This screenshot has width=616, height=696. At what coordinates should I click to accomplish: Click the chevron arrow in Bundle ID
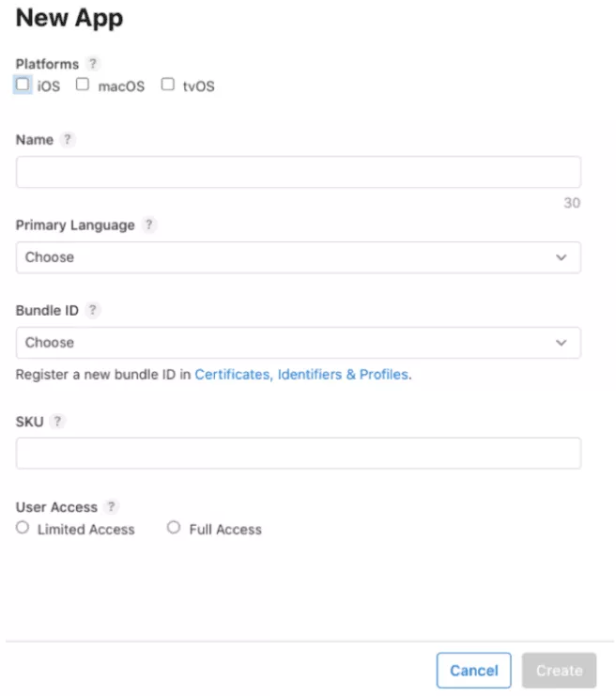pos(562,343)
